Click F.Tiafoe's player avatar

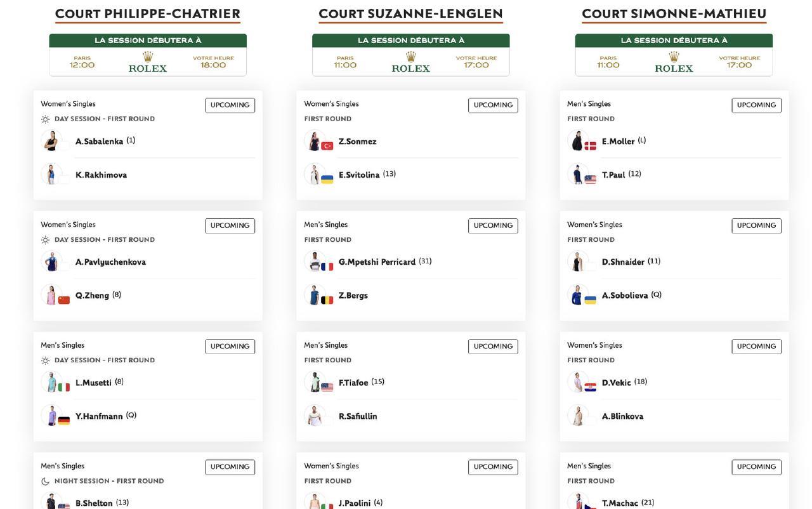click(x=315, y=382)
